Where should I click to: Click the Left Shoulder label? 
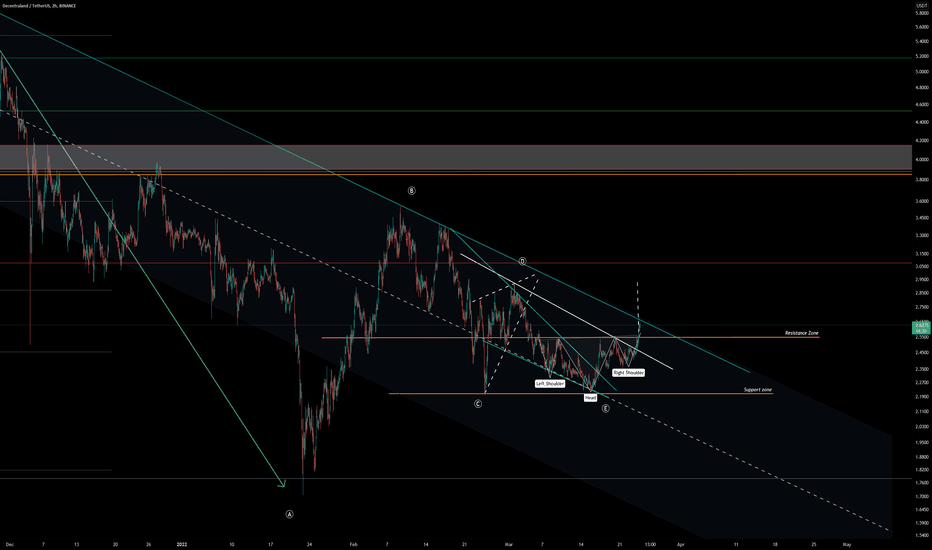[x=550, y=384]
